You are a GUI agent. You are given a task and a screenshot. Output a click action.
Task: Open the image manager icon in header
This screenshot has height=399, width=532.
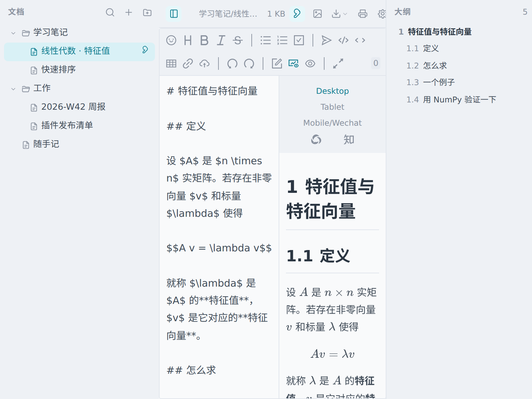(318, 14)
